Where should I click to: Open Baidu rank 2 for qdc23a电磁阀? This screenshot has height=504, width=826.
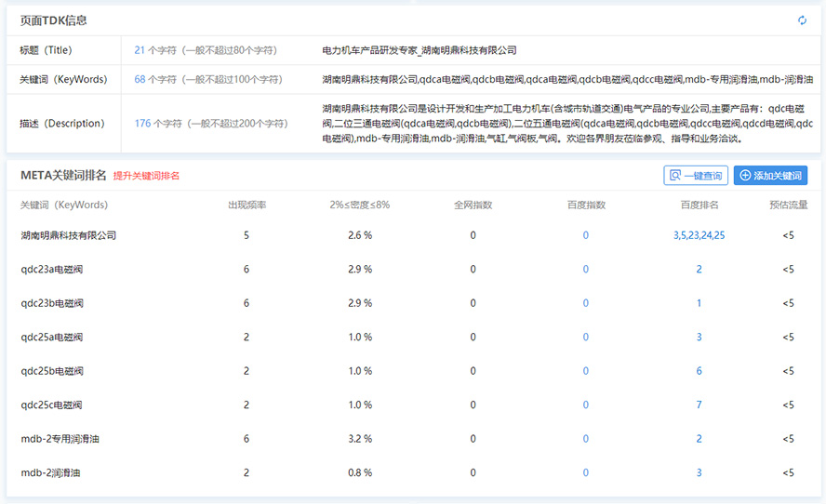pos(699,269)
